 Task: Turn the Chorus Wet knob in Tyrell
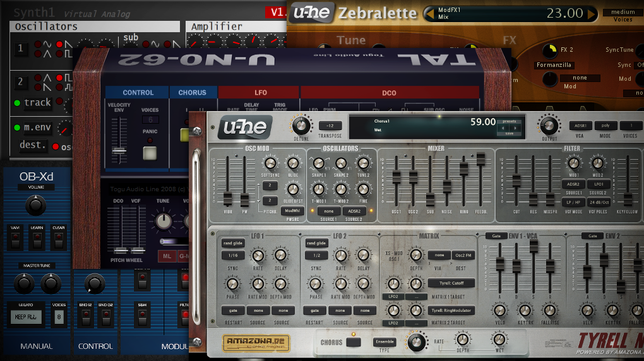[499, 340]
